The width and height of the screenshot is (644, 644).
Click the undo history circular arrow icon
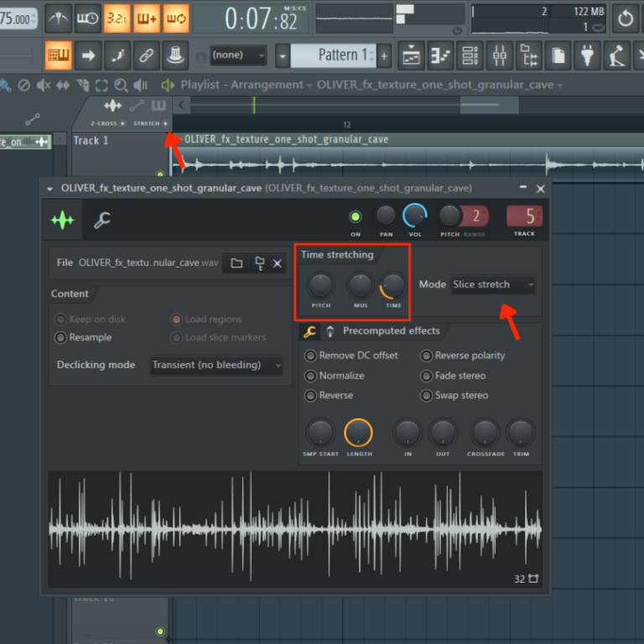626,18
